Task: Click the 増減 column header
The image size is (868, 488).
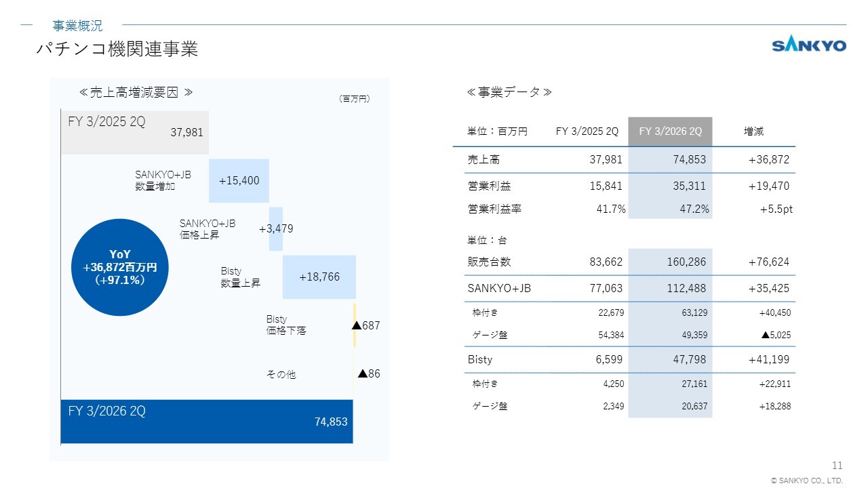Action: (x=753, y=131)
